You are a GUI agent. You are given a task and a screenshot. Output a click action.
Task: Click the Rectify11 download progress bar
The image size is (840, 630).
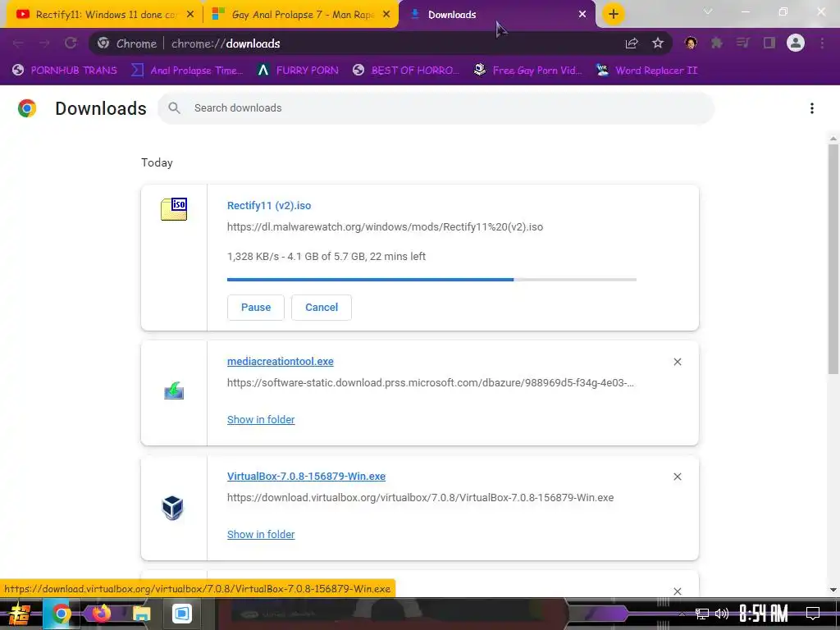coord(431,280)
